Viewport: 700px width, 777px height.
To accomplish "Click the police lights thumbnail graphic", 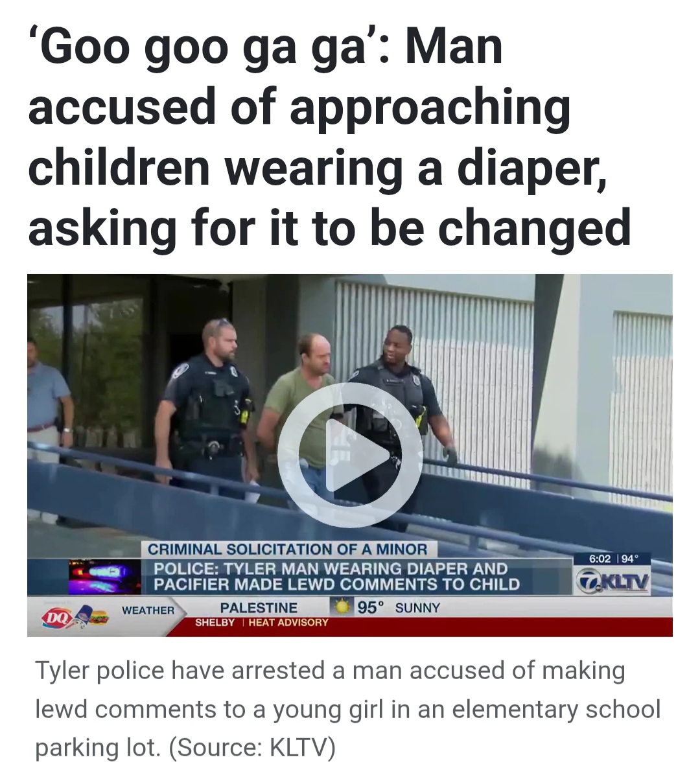I will [104, 577].
